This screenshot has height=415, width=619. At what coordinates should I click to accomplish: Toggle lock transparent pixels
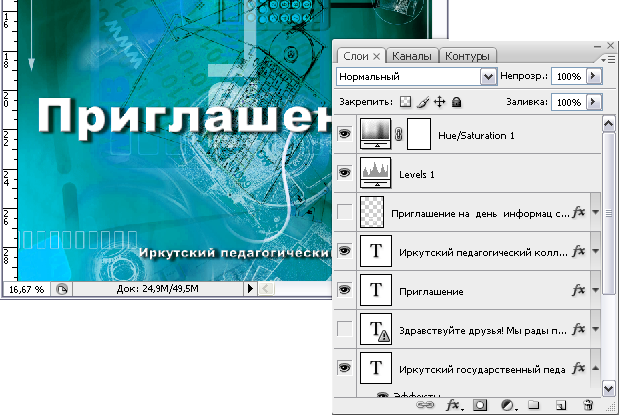[x=405, y=102]
